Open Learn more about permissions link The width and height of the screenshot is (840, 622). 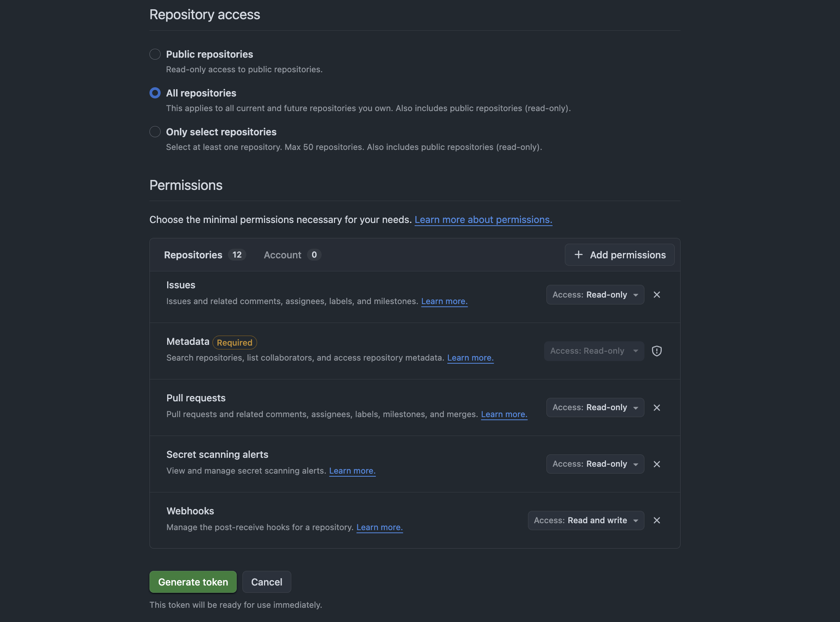pyautogui.click(x=483, y=220)
